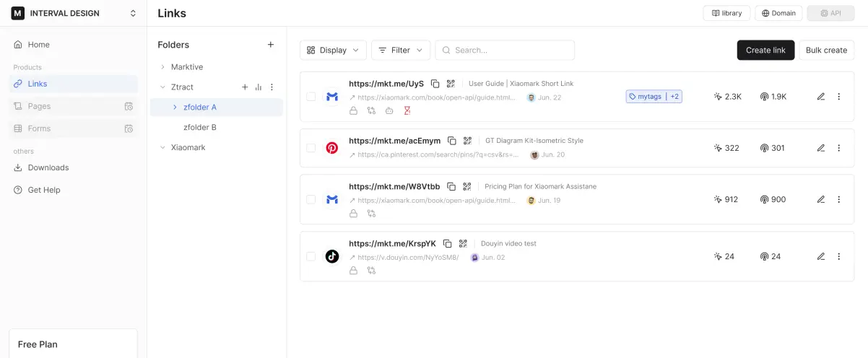Open Forms in the sidebar

click(x=74, y=128)
